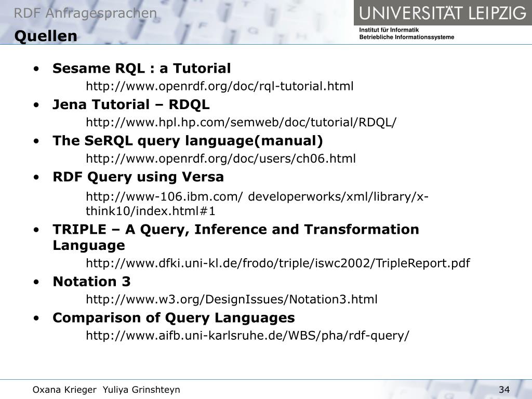The image size is (532, 399).
Task: Click the 'think10/index.html#1' URL continuation line
Action: tap(151, 211)
